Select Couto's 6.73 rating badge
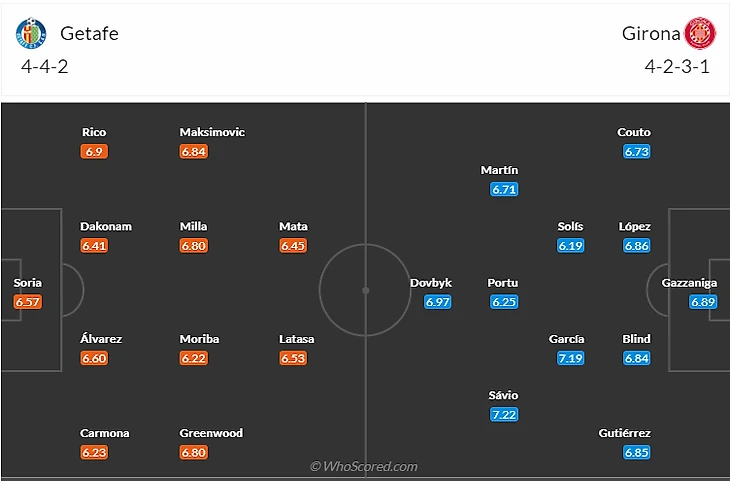Image resolution: width=730 pixels, height=481 pixels. [x=636, y=151]
